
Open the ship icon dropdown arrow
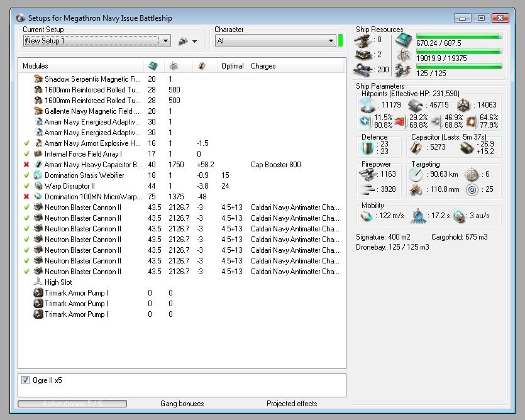[195, 41]
